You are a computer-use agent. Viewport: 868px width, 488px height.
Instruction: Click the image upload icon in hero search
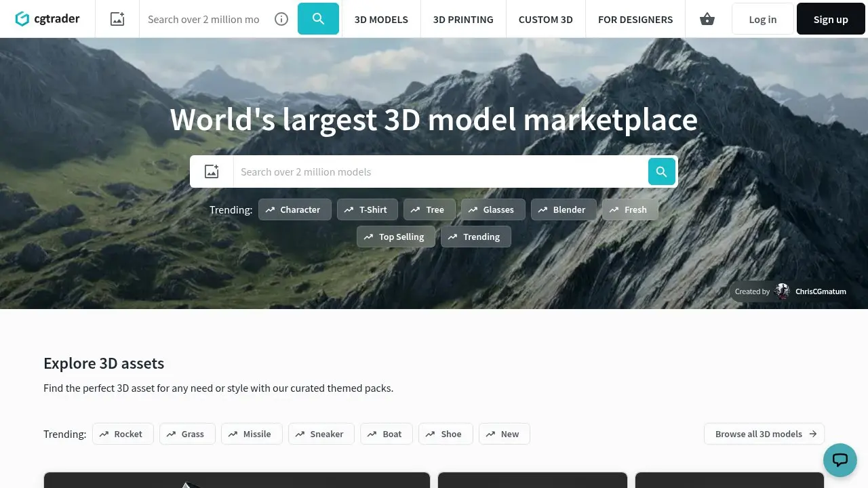tap(212, 171)
